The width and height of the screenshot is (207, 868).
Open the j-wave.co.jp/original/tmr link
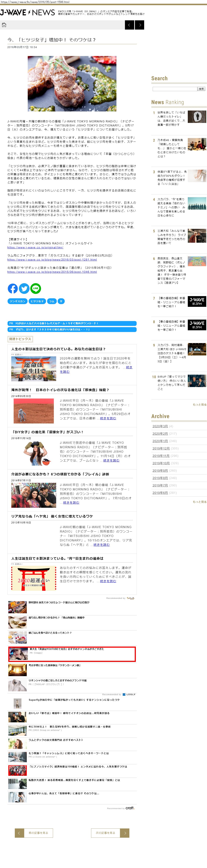point(35,247)
